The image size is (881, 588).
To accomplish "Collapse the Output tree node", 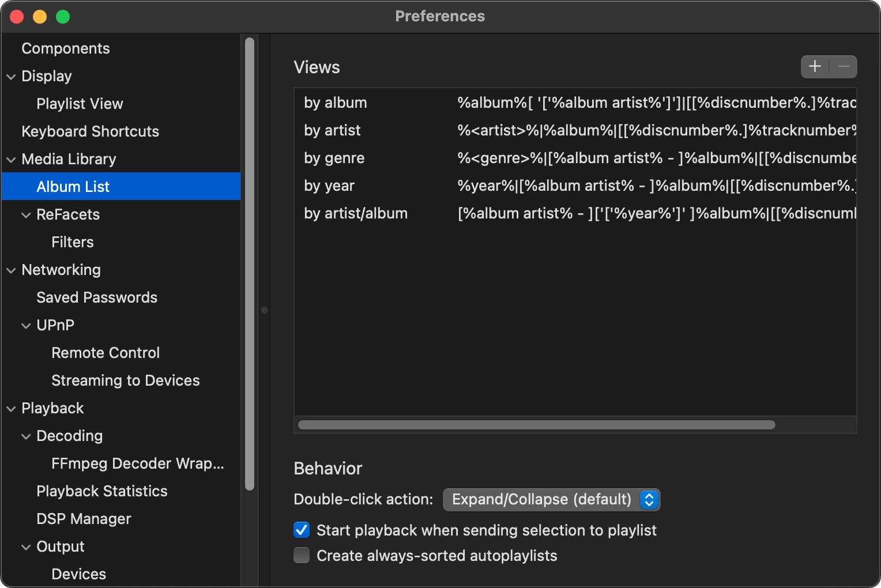I will pyautogui.click(x=26, y=547).
